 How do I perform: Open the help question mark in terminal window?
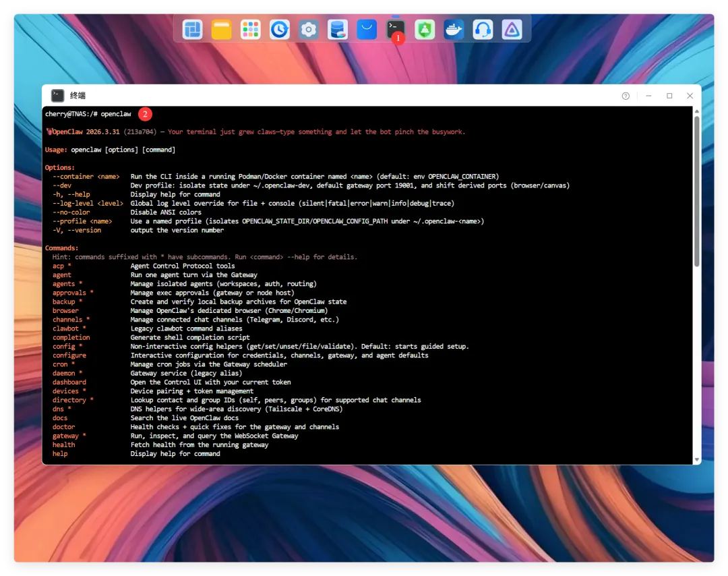tap(626, 96)
